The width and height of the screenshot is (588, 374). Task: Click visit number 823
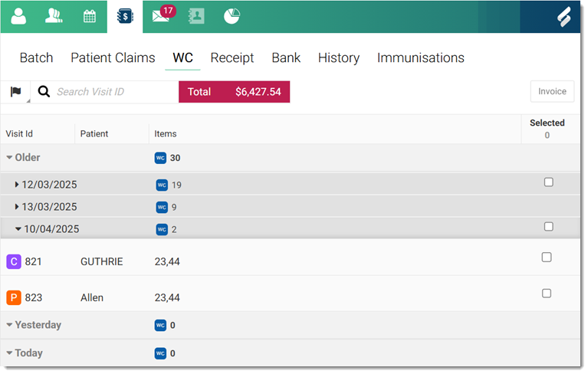tap(34, 297)
